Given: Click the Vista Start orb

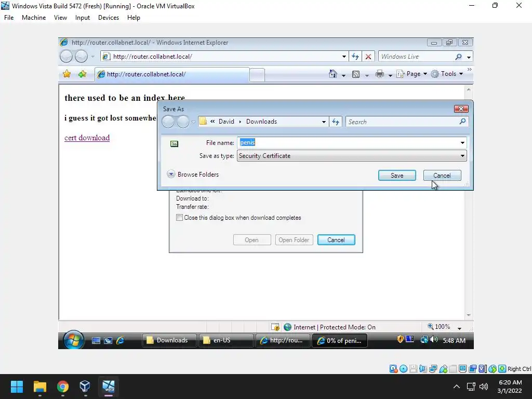Looking at the screenshot, I should [73, 340].
